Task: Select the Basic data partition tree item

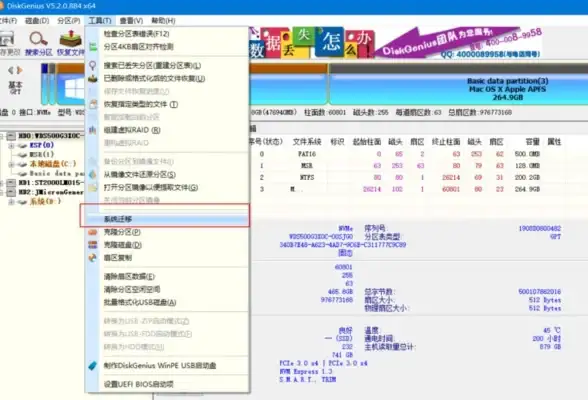Action: (x=57, y=174)
